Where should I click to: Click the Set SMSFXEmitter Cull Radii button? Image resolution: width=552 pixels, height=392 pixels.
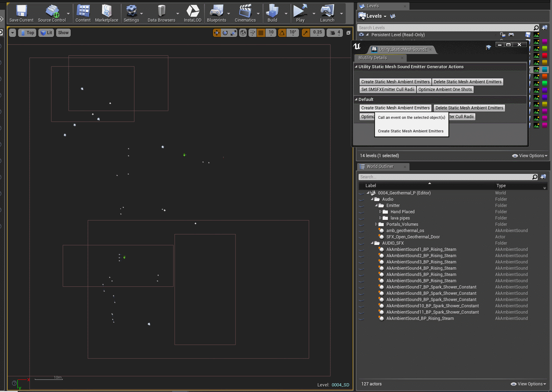[x=388, y=90]
